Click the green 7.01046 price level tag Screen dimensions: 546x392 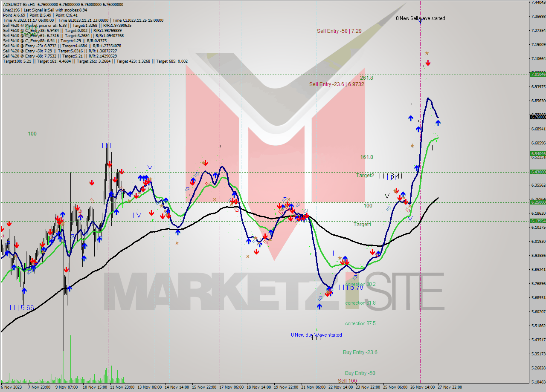[538, 74]
